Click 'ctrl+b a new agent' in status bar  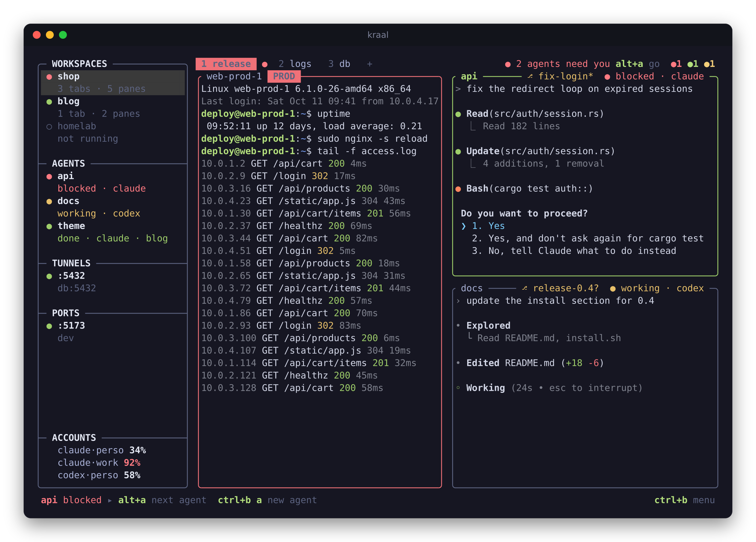coord(267,500)
